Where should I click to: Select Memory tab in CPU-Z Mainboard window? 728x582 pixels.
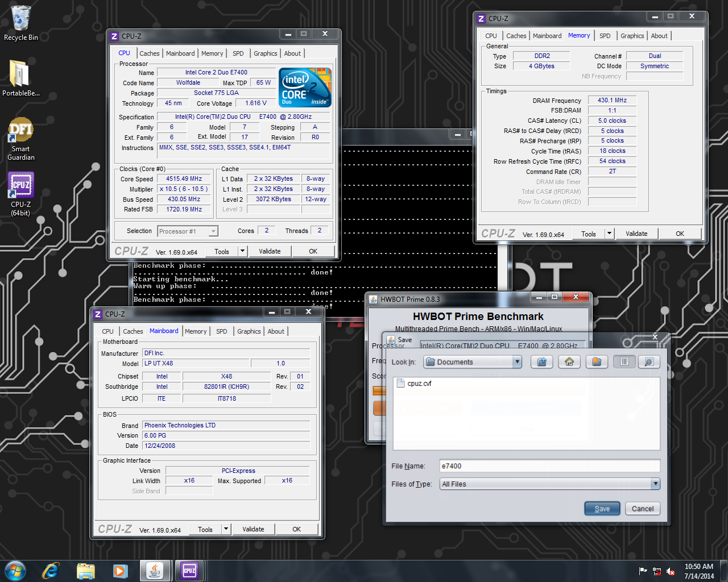(196, 331)
